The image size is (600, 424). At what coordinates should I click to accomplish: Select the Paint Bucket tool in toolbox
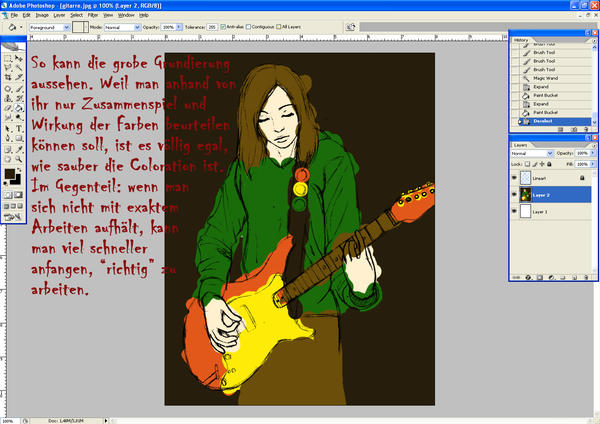tap(18, 108)
